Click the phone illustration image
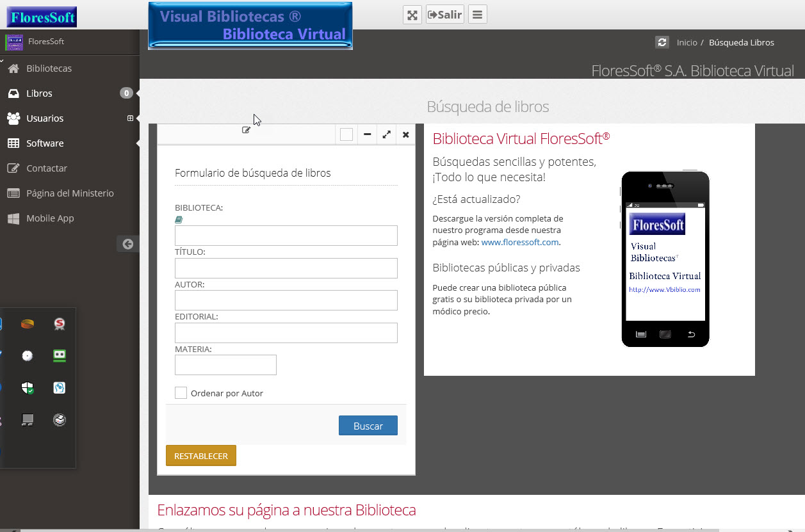The height and width of the screenshot is (532, 805). tap(665, 259)
